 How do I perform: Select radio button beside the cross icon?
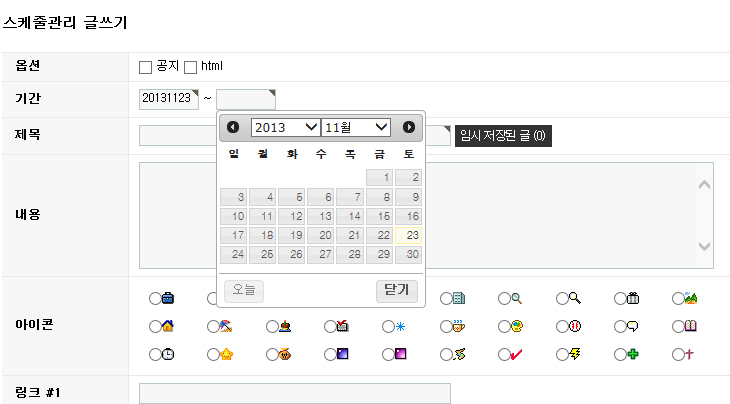coord(678,355)
